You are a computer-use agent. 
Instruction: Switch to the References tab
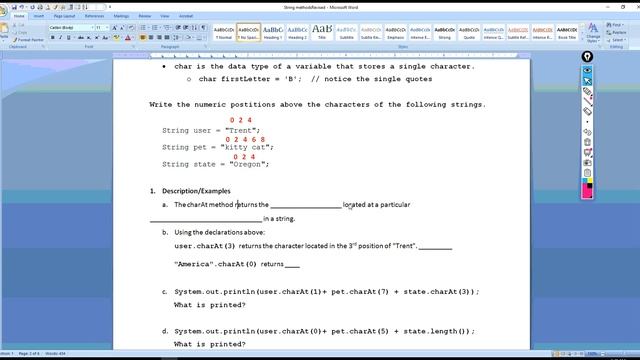click(94, 16)
